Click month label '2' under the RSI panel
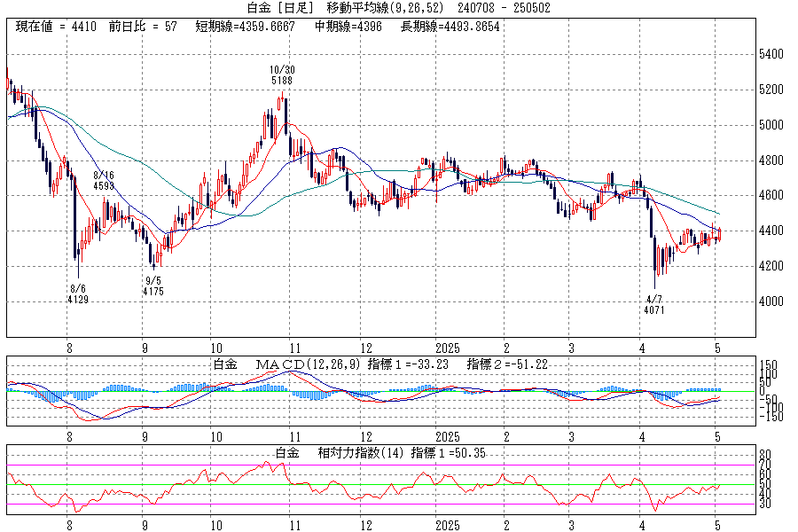This screenshot has width=798, height=532. point(506,525)
